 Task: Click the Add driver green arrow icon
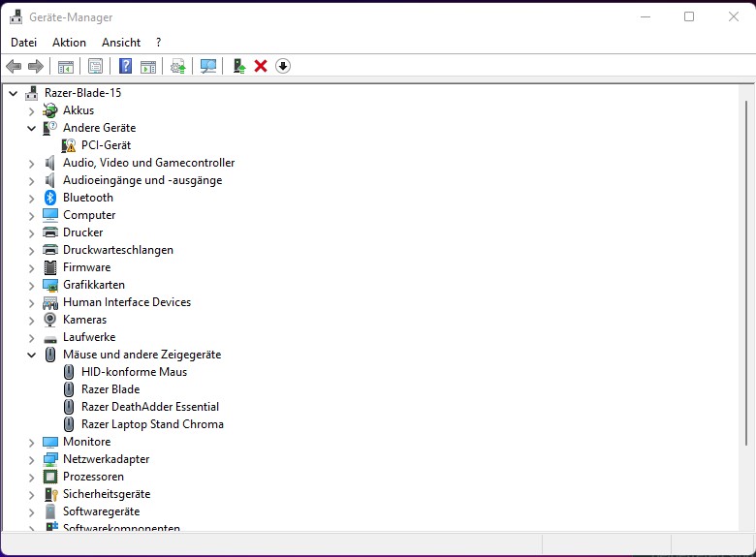click(x=238, y=66)
